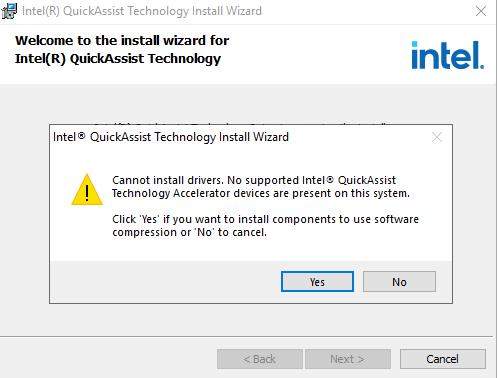This screenshot has height=378, width=498.
Task: Click the grayed-out Next > button
Action: pos(348,359)
